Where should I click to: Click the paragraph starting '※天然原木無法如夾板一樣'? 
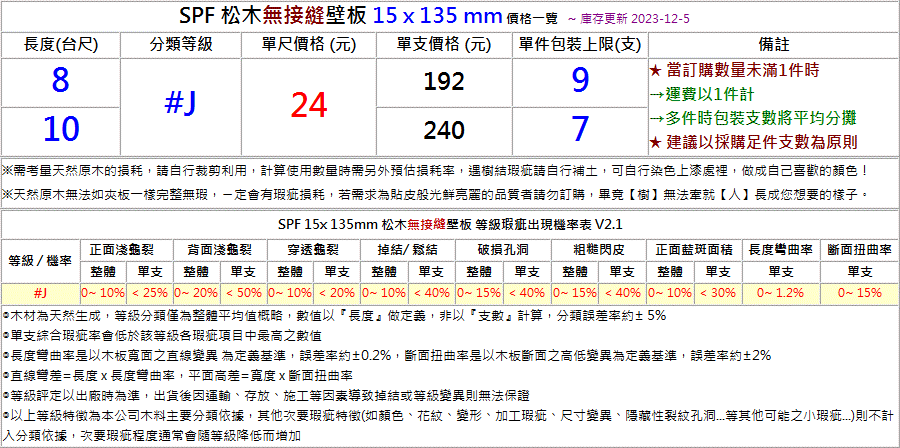coord(434,194)
